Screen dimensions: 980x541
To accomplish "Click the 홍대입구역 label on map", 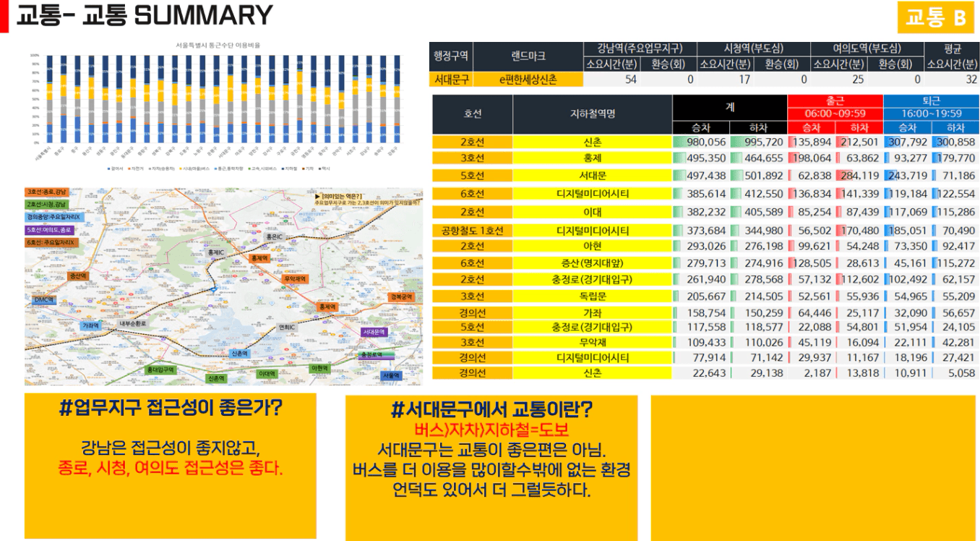I will 160,370.
